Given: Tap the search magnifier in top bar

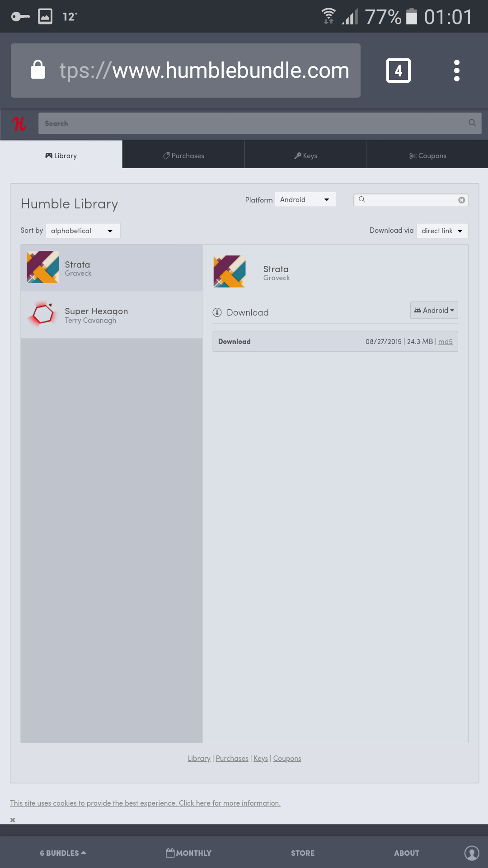Looking at the screenshot, I should click(x=472, y=123).
